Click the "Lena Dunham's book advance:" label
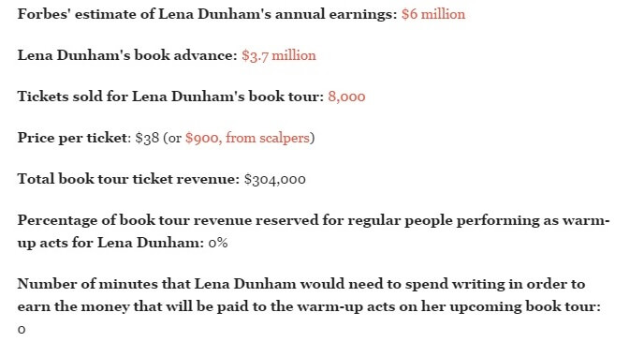644x357 pixels. pyautogui.click(x=127, y=55)
